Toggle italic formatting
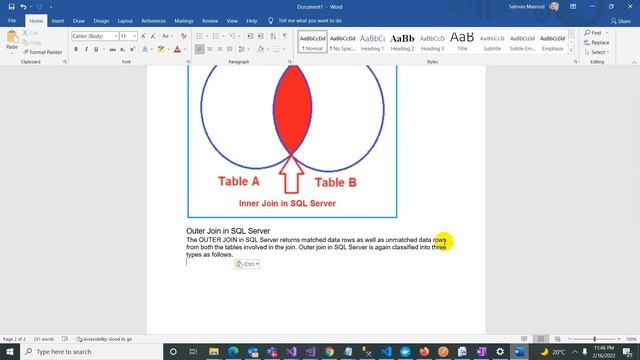Viewport: 640px width, 360px height. click(x=86, y=49)
